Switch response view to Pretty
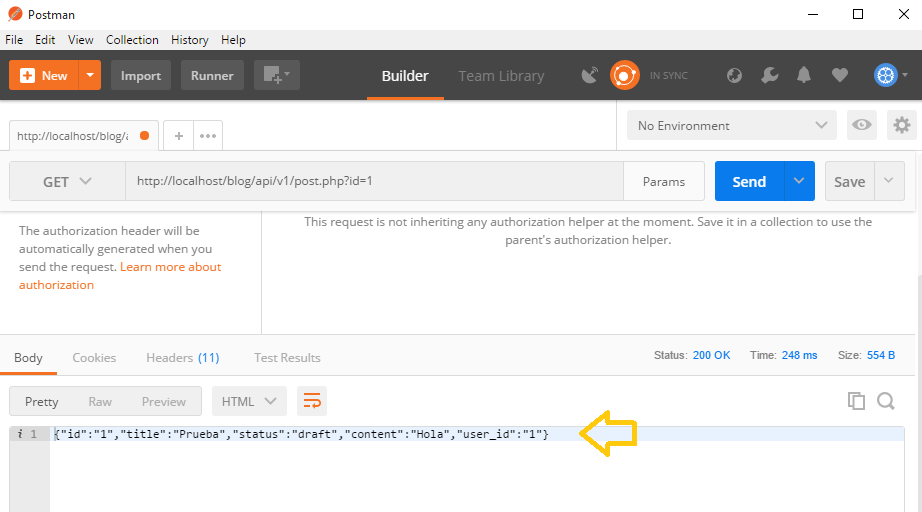Image resolution: width=922 pixels, height=512 pixels. (x=41, y=401)
